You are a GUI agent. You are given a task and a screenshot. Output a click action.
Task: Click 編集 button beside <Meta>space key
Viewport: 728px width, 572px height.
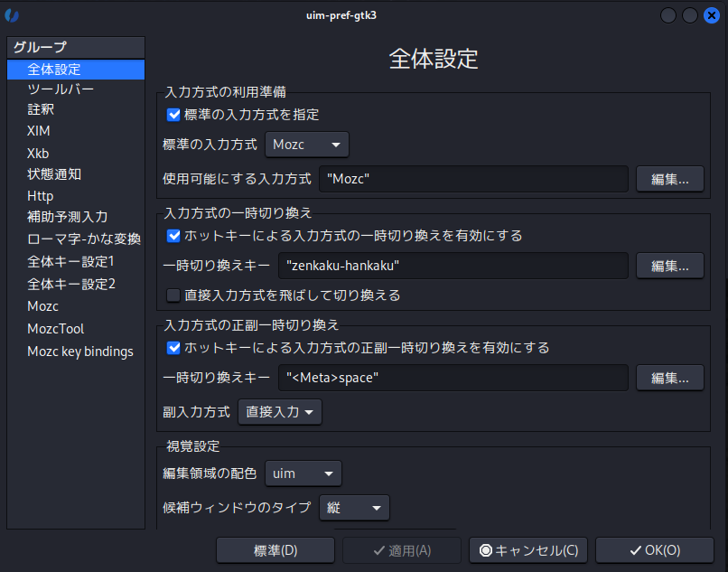tap(670, 378)
